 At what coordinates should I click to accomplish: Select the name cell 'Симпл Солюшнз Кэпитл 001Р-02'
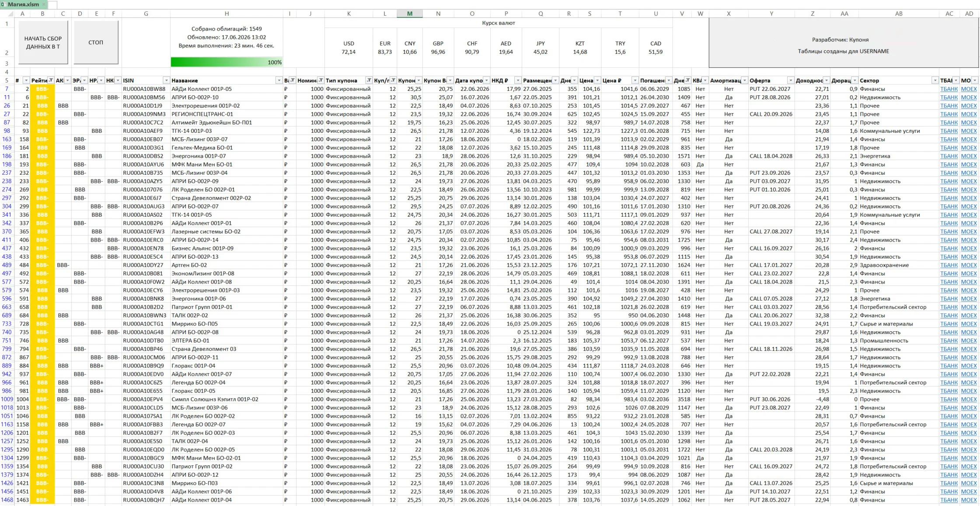[227, 399]
